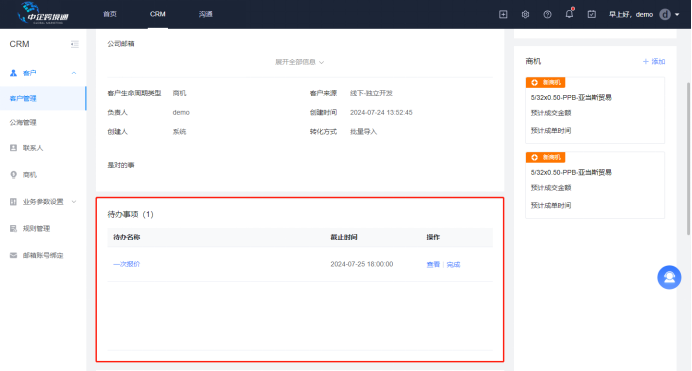The width and height of the screenshot is (692, 371).
Task: Click the 邮箱账号绑定 mail icon
Action: [13, 255]
